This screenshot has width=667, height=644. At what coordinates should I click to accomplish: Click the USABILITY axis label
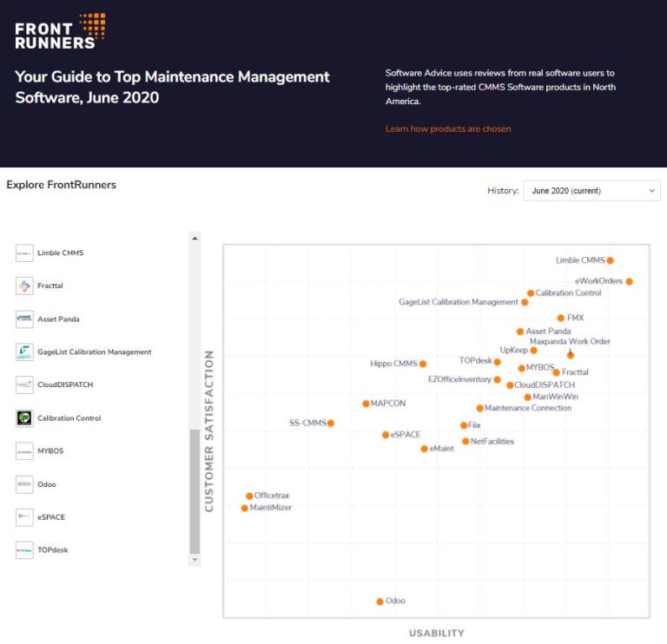coord(437,634)
